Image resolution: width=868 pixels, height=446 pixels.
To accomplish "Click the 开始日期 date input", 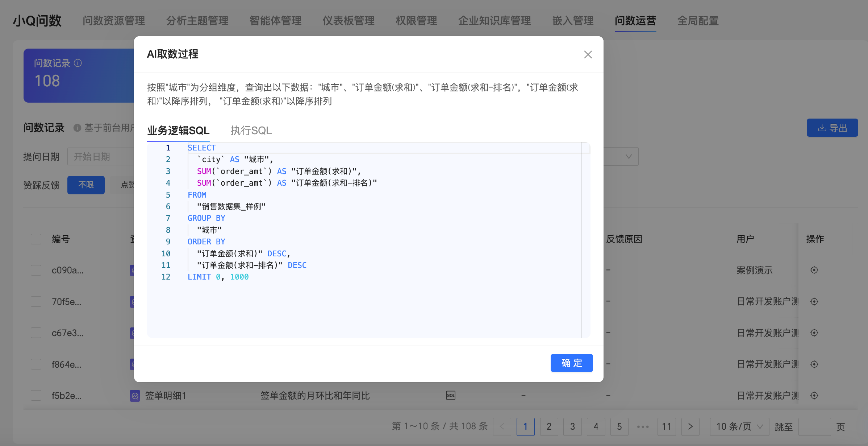I will click(x=101, y=157).
